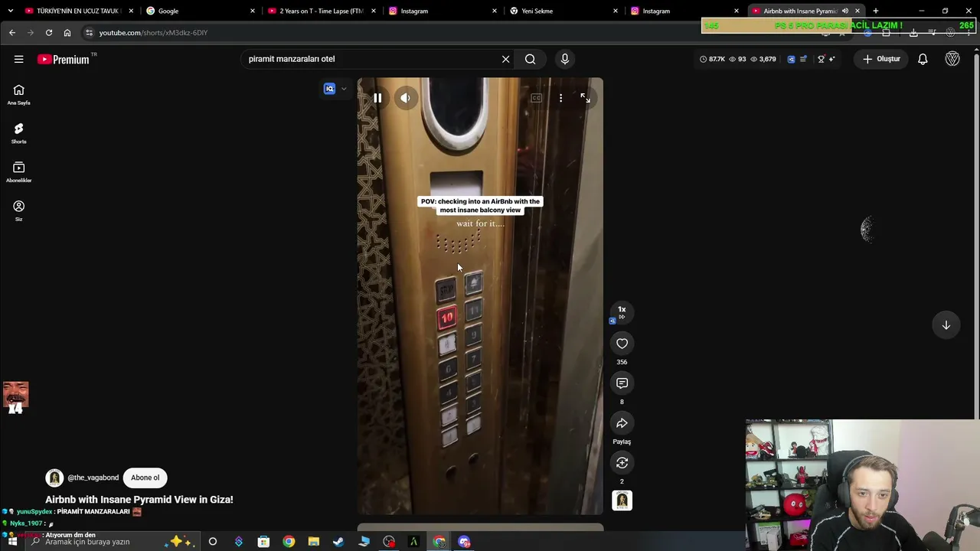Expand the vidIQ dropdown beside the video
980x551 pixels.
point(344,89)
